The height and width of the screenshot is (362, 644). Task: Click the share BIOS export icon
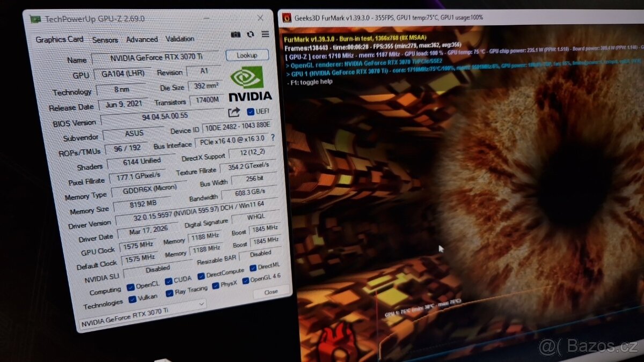[234, 112]
